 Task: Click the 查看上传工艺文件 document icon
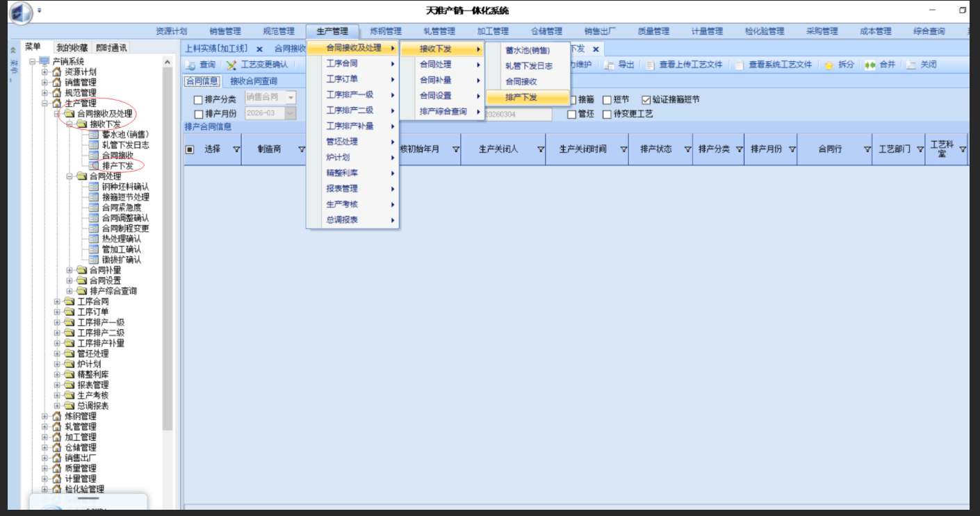point(651,65)
